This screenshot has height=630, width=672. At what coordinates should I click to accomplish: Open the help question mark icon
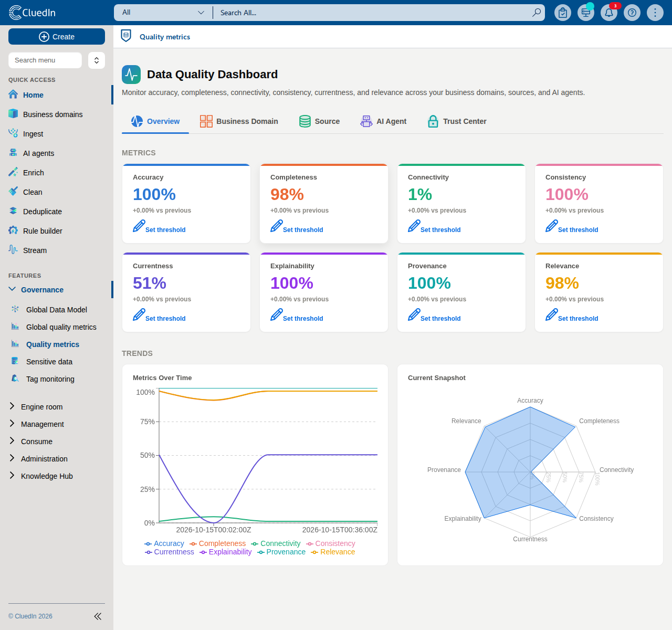[632, 13]
